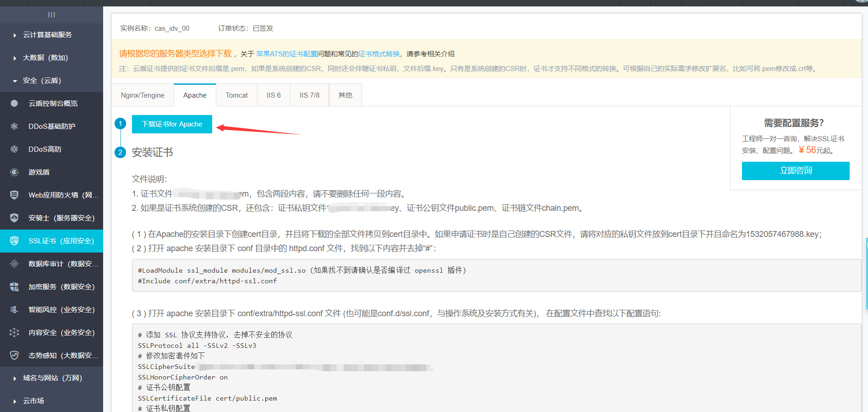Select the IIS 7/8 tab
The image size is (868, 412).
(x=309, y=95)
